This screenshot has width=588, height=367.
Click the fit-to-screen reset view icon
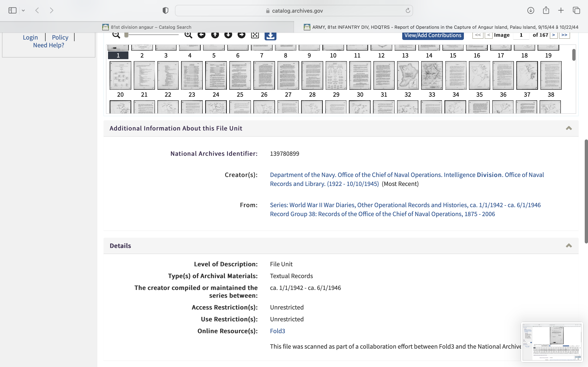pyautogui.click(x=255, y=35)
